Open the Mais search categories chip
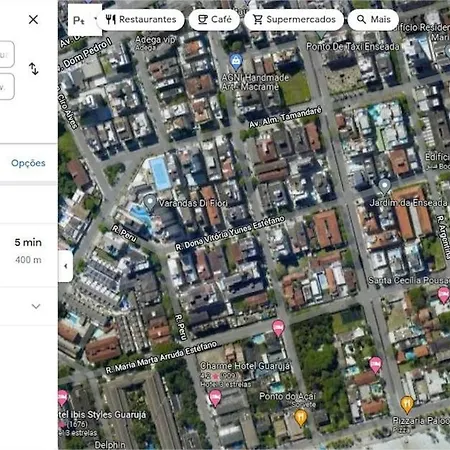450x450 pixels. pyautogui.click(x=373, y=20)
